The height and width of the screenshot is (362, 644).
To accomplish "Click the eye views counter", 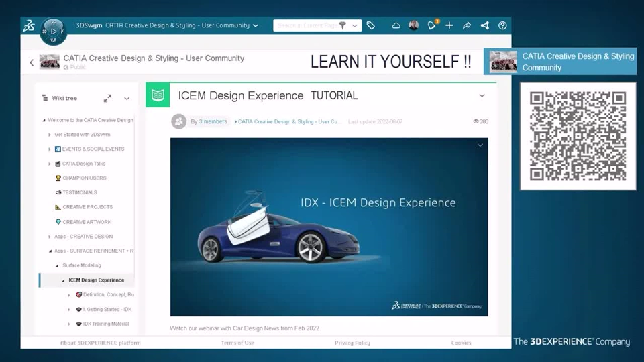I will coord(480,121).
